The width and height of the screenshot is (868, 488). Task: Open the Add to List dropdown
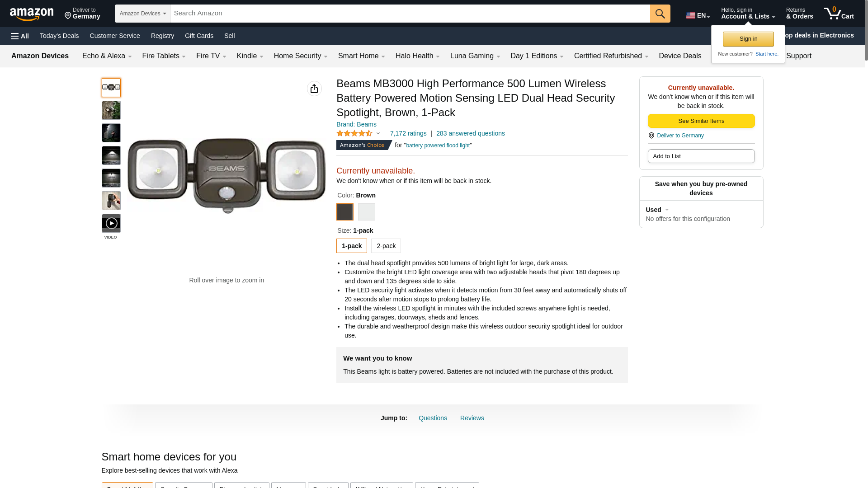[701, 156]
